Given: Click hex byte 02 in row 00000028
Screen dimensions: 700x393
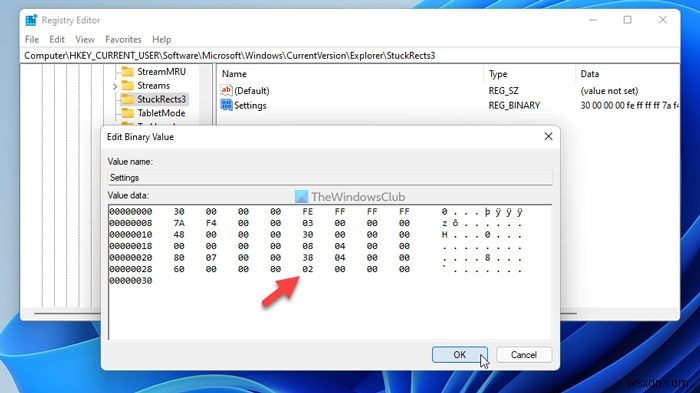Looking at the screenshot, I should click(308, 269).
